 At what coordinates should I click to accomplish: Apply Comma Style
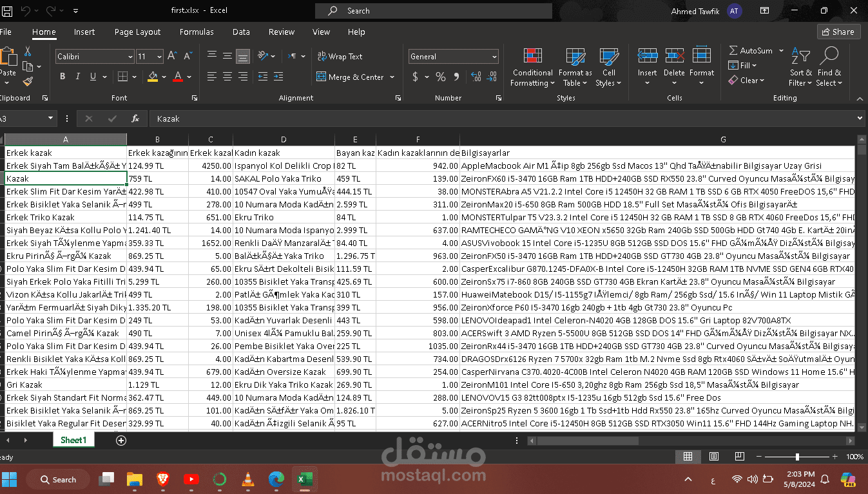coord(457,77)
